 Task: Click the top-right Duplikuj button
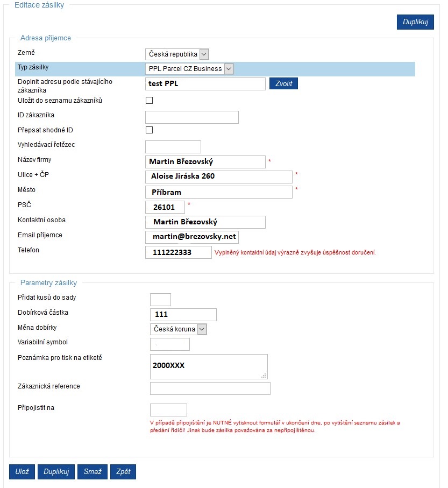tap(415, 22)
